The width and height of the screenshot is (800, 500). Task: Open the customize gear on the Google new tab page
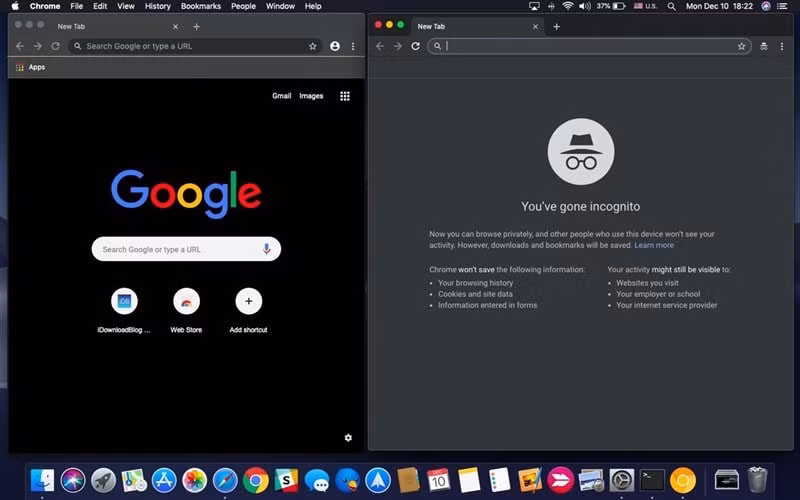coord(348,438)
